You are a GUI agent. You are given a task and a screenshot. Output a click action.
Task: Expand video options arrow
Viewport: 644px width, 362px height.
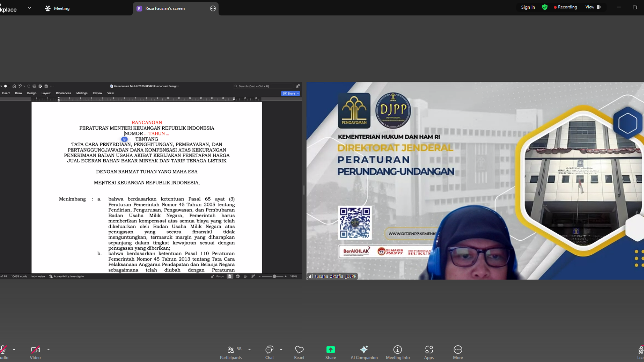coord(48,350)
